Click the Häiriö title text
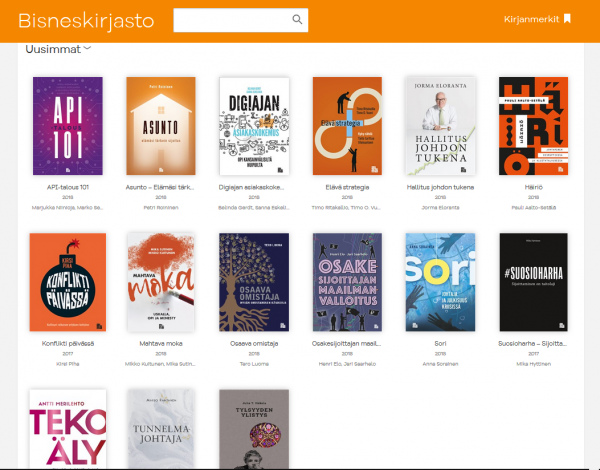The image size is (600, 470). pyautogui.click(x=533, y=187)
